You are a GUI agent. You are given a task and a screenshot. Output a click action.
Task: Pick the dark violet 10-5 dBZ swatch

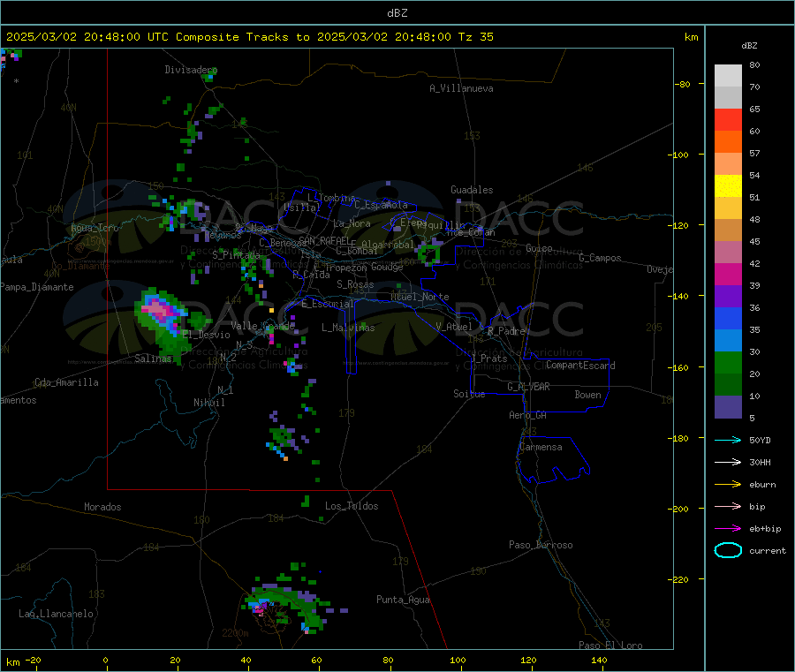(x=728, y=407)
